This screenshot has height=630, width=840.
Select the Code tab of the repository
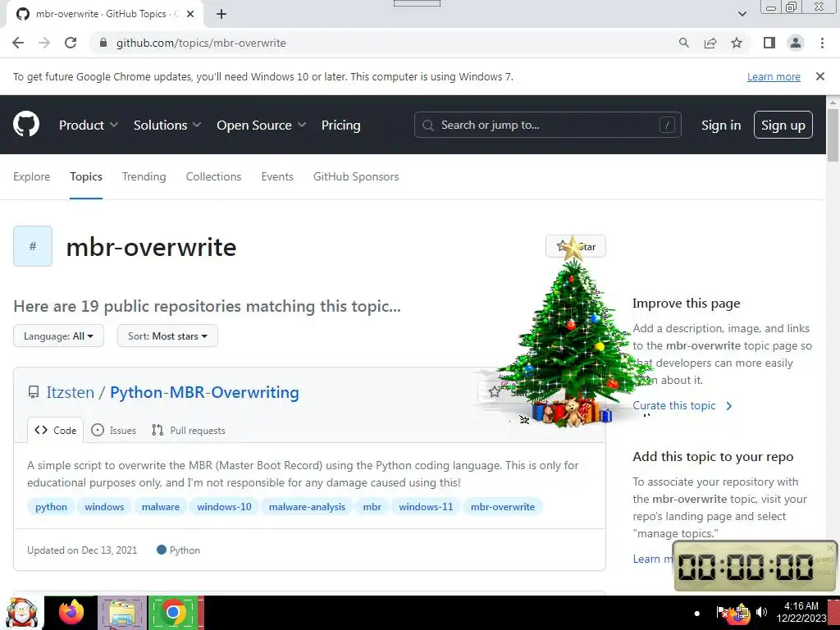56,430
